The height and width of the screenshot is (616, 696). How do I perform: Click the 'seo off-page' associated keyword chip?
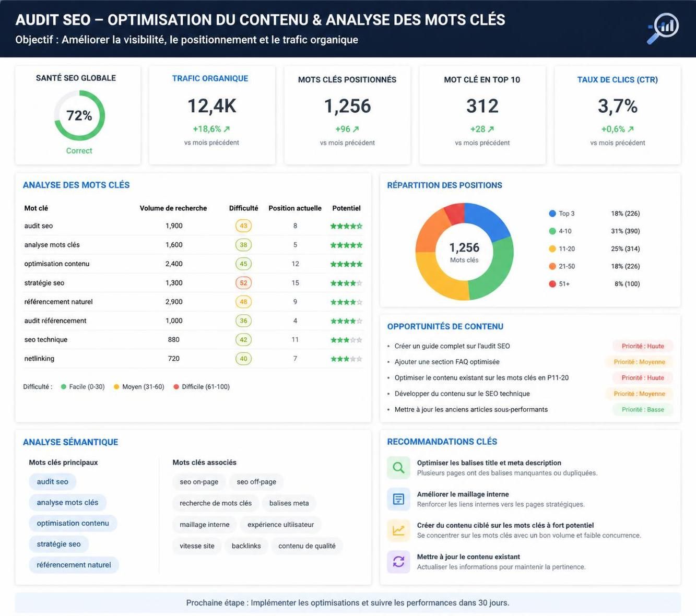click(x=256, y=481)
